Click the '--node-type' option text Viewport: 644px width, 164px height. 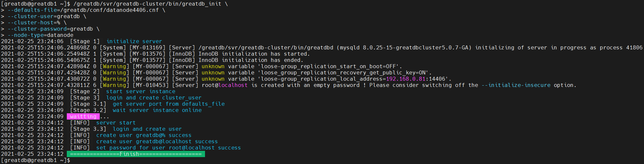pos(26,35)
